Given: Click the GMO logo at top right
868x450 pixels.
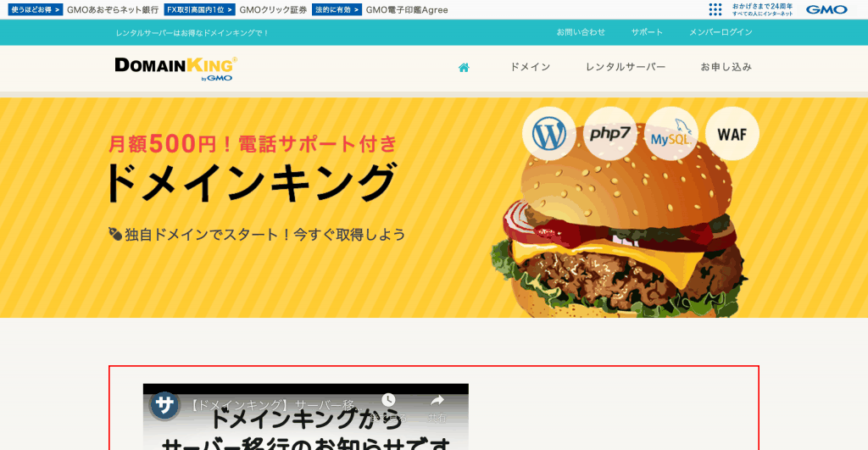Looking at the screenshot, I should click(826, 9).
